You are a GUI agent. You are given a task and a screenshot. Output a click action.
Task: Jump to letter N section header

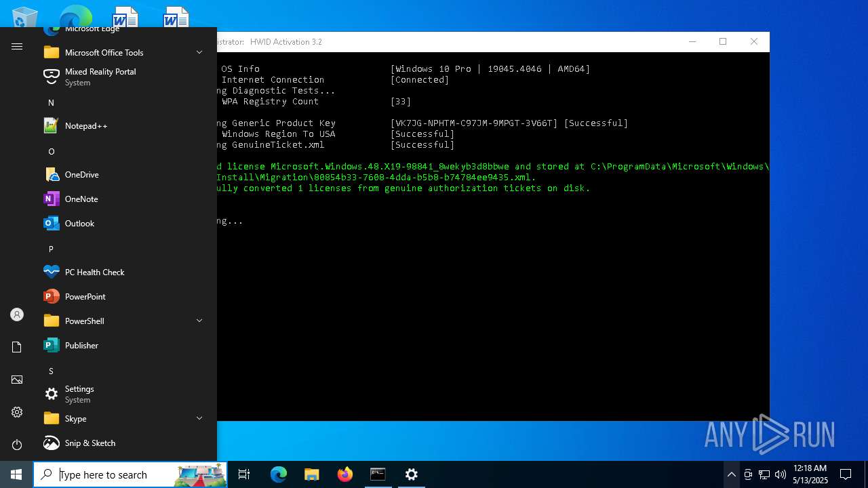51,102
